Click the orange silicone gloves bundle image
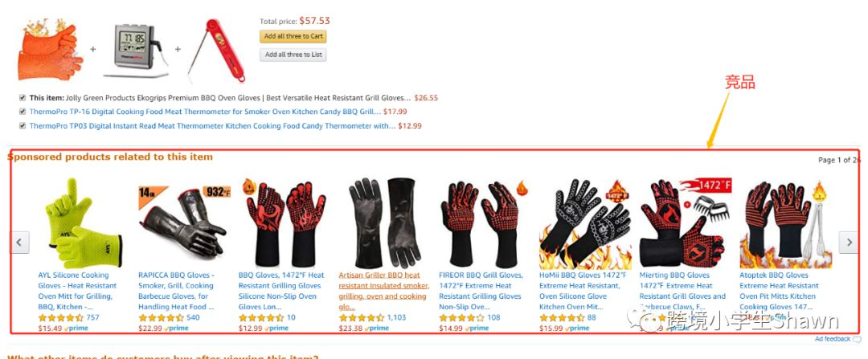This screenshot has width=868, height=359. [x=47, y=50]
